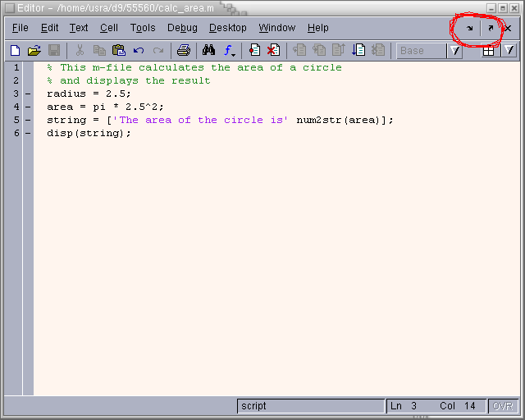Click the Step debug icon
525x420 pixels.
[299, 51]
